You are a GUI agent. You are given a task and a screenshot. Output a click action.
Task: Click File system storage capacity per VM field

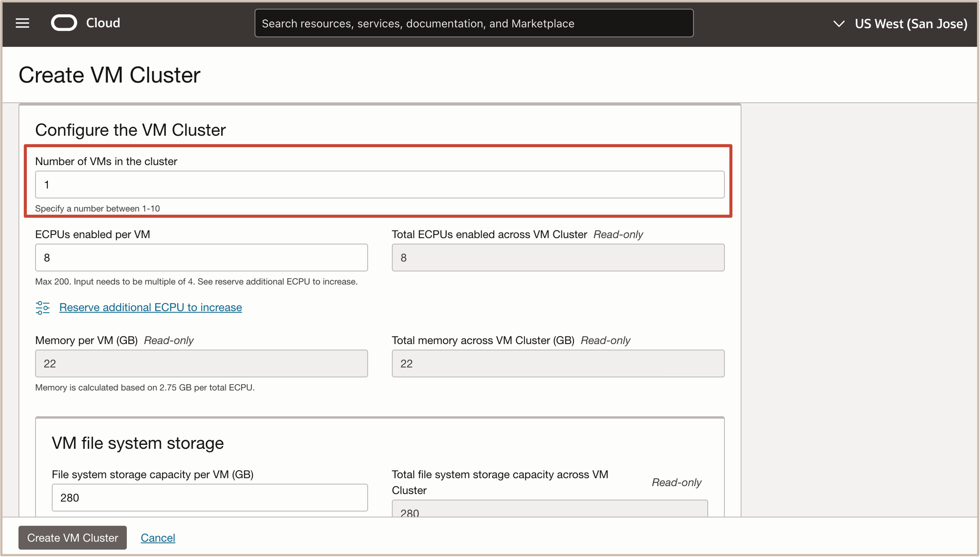tap(210, 497)
